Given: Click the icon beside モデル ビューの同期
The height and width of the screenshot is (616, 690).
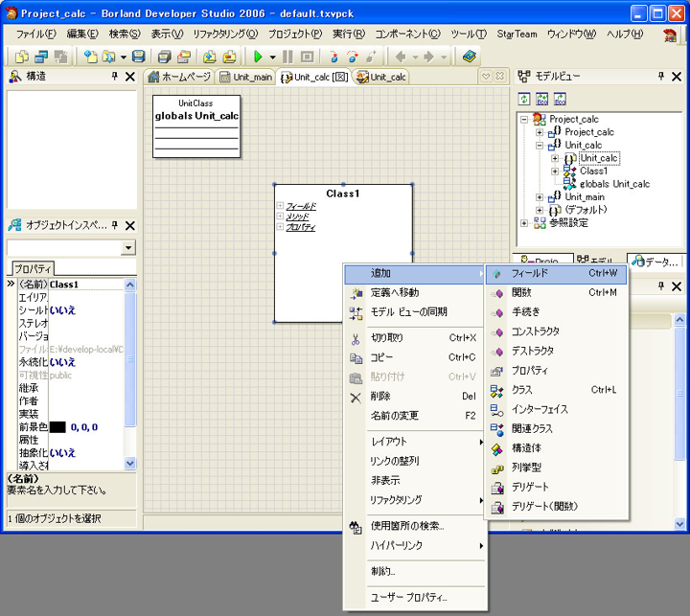Looking at the screenshot, I should [x=356, y=313].
